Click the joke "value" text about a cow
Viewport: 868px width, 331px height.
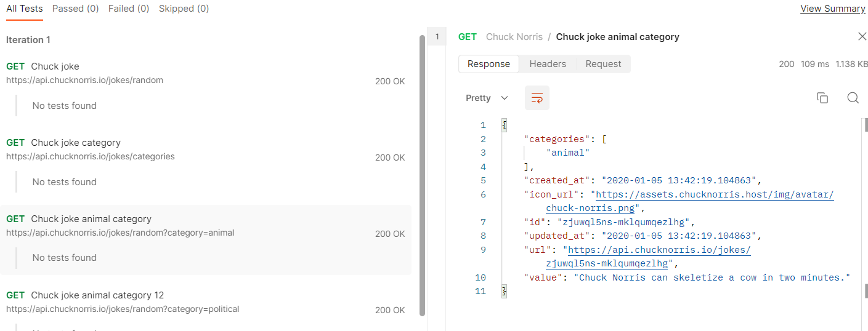coord(712,277)
